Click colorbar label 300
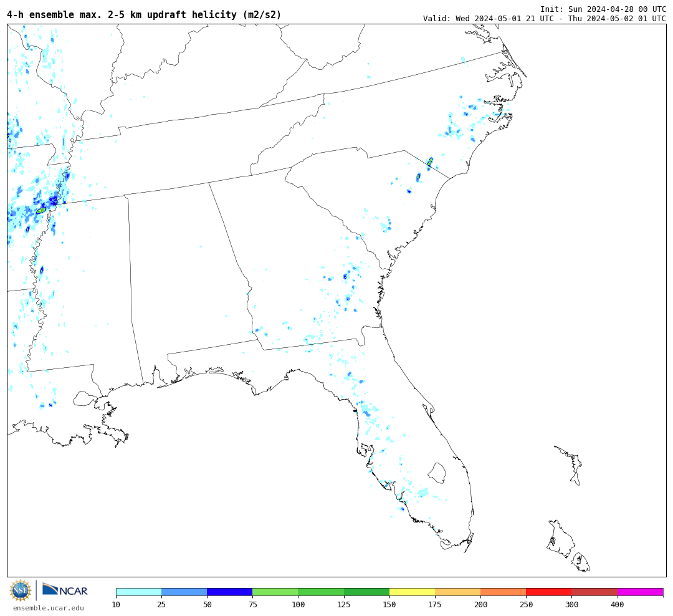Screen dimensions: 673x616 (x=571, y=604)
